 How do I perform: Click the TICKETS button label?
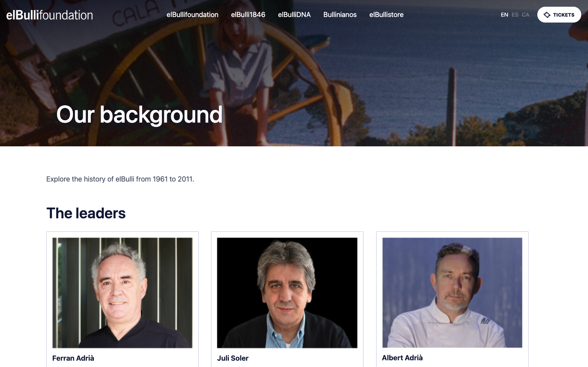coord(563,15)
